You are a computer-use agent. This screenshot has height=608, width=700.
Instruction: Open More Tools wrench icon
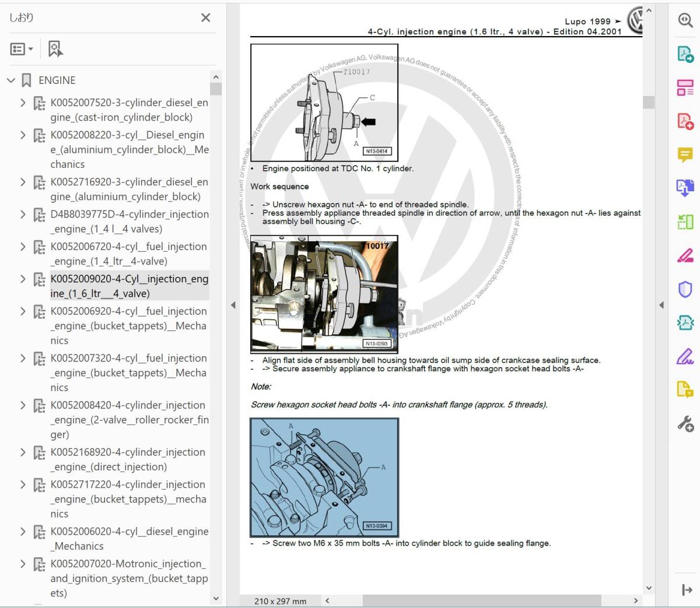click(x=685, y=423)
